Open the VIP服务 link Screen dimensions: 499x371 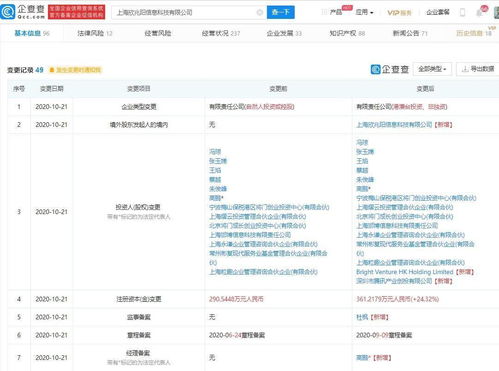pos(399,12)
